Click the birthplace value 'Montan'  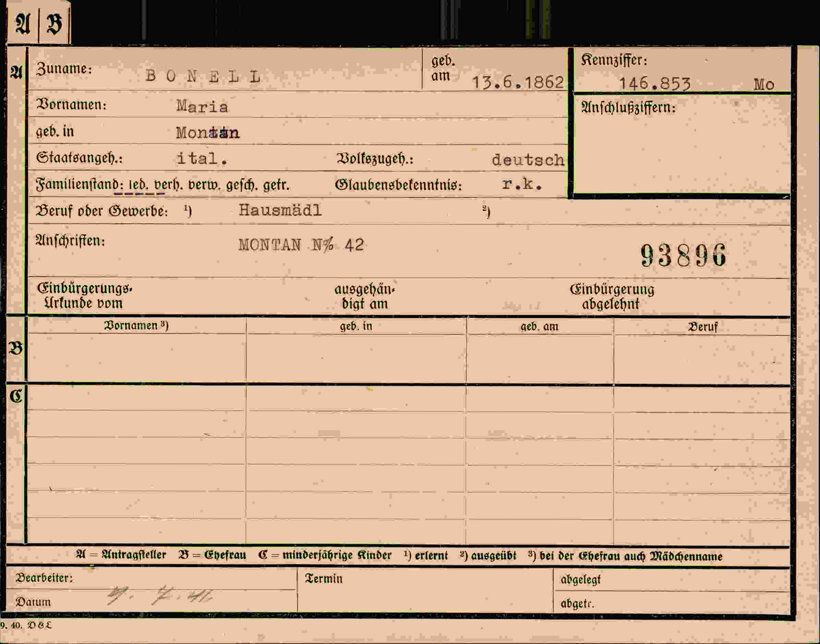click(x=207, y=133)
